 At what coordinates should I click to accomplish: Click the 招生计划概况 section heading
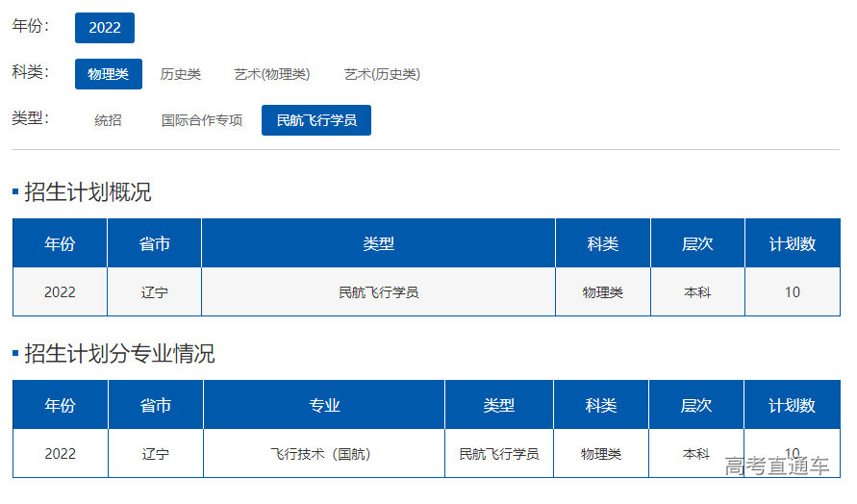coord(88,192)
